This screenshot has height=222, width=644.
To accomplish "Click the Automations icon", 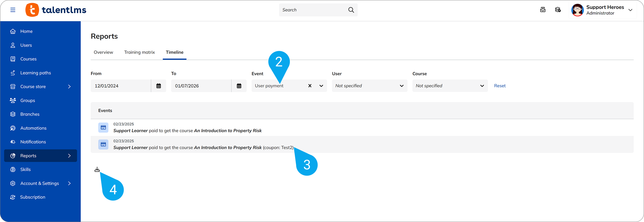I will coord(13,128).
